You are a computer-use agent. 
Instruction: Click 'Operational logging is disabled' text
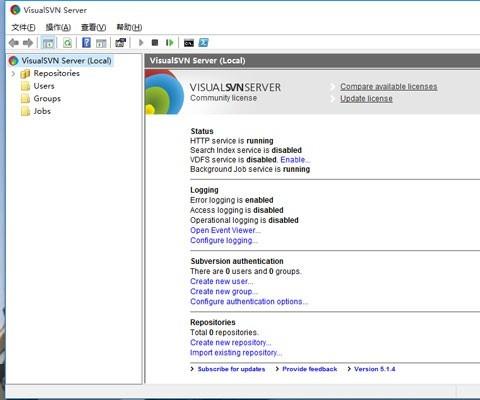pos(244,220)
